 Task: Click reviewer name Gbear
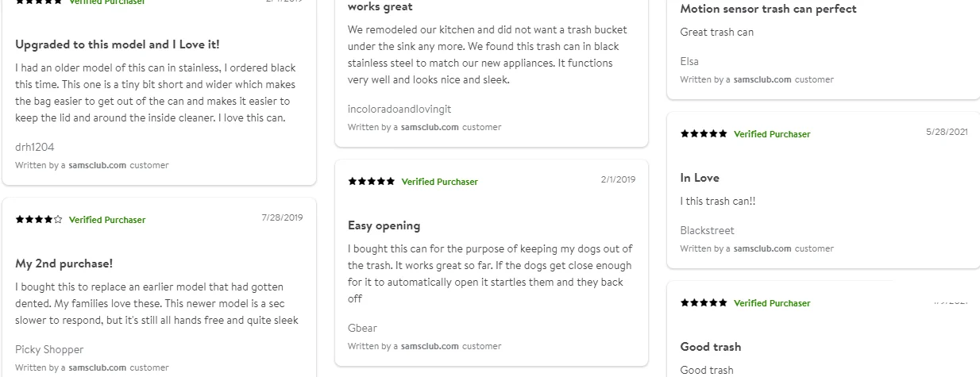[x=362, y=328]
